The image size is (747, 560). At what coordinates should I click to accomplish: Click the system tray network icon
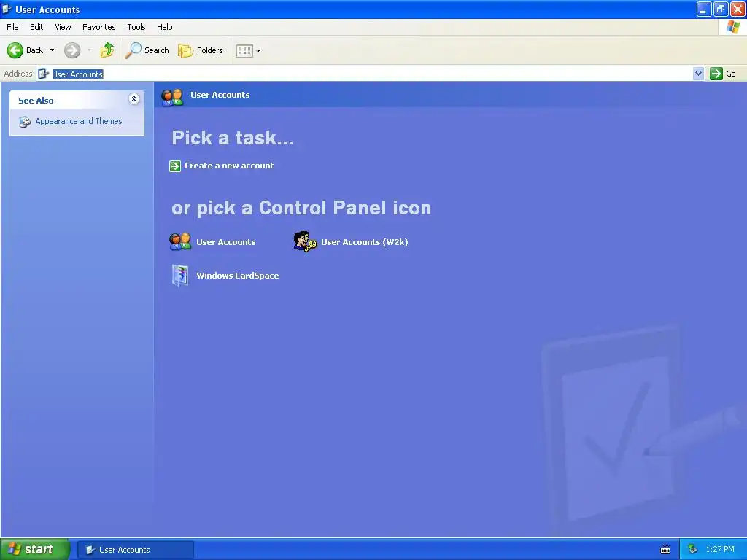pos(693,550)
